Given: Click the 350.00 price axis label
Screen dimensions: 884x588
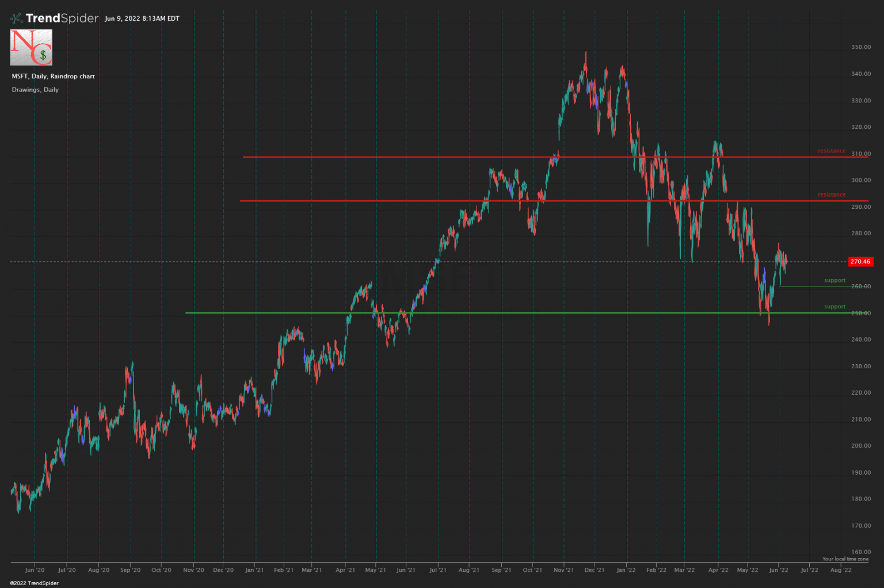Looking at the screenshot, I should [861, 47].
